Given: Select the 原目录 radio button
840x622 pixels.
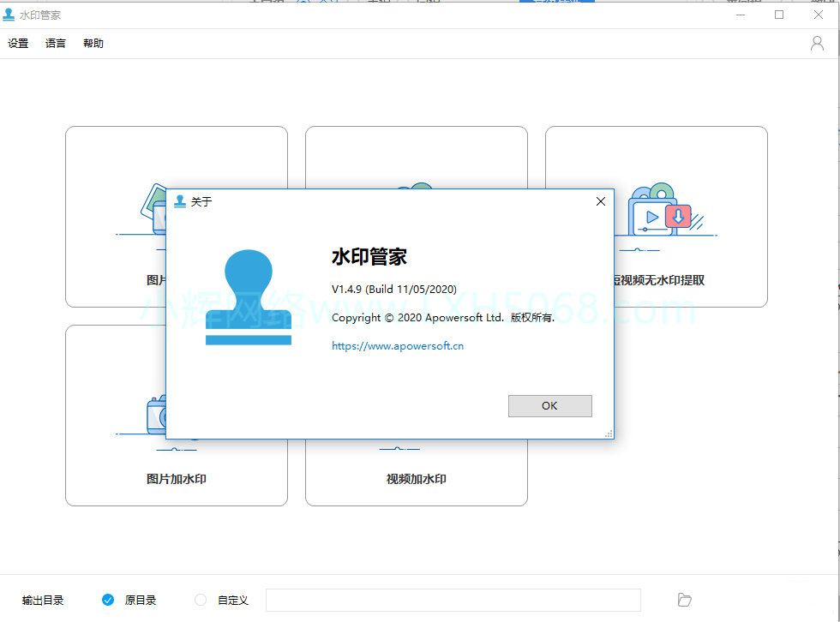Looking at the screenshot, I should click(108, 600).
